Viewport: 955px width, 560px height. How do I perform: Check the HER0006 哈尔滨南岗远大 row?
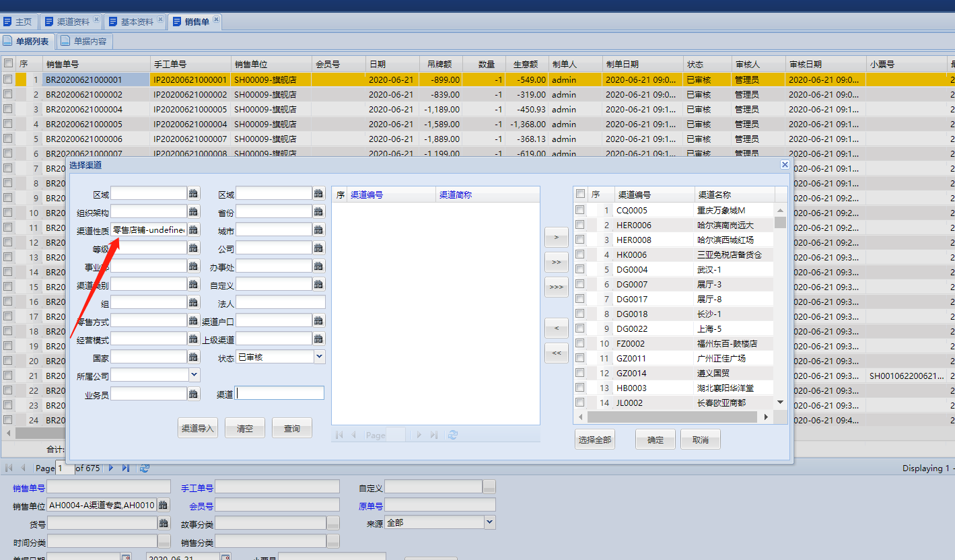tap(579, 225)
